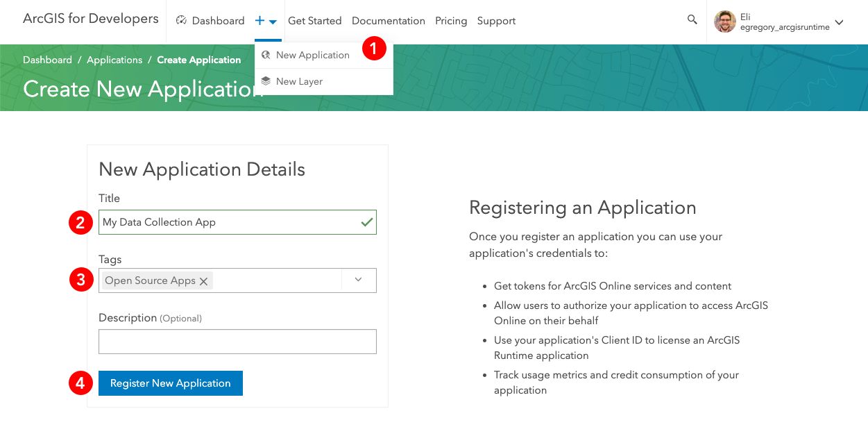Image resolution: width=868 pixels, height=436 pixels.
Task: Click the Create Application breadcrumb
Action: point(199,60)
